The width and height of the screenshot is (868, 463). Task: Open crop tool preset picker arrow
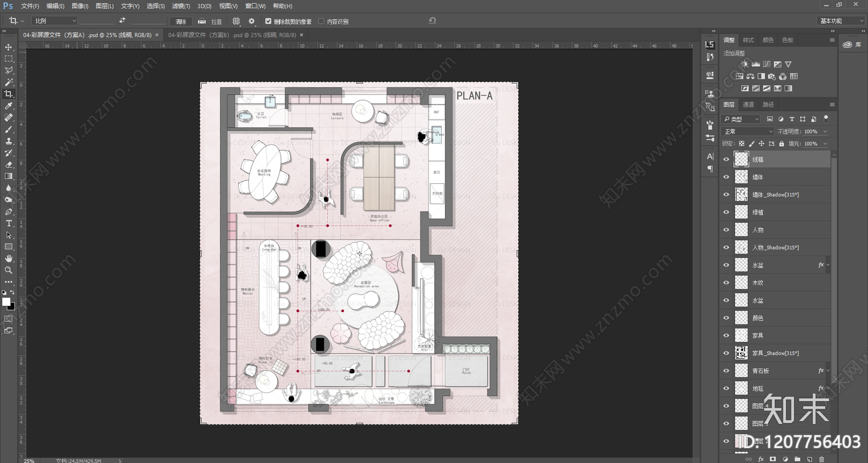pyautogui.click(x=22, y=21)
